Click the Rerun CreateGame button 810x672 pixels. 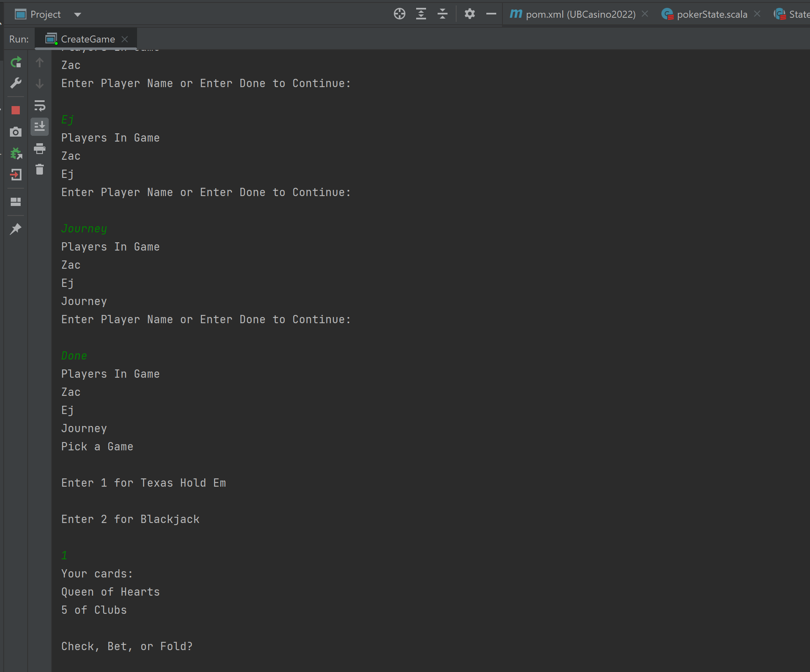[16, 62]
